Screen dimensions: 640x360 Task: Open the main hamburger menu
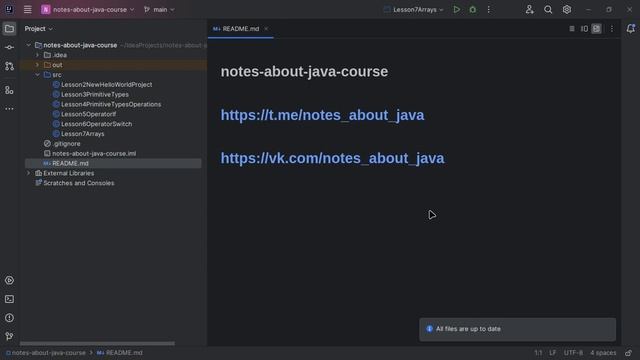coord(27,9)
